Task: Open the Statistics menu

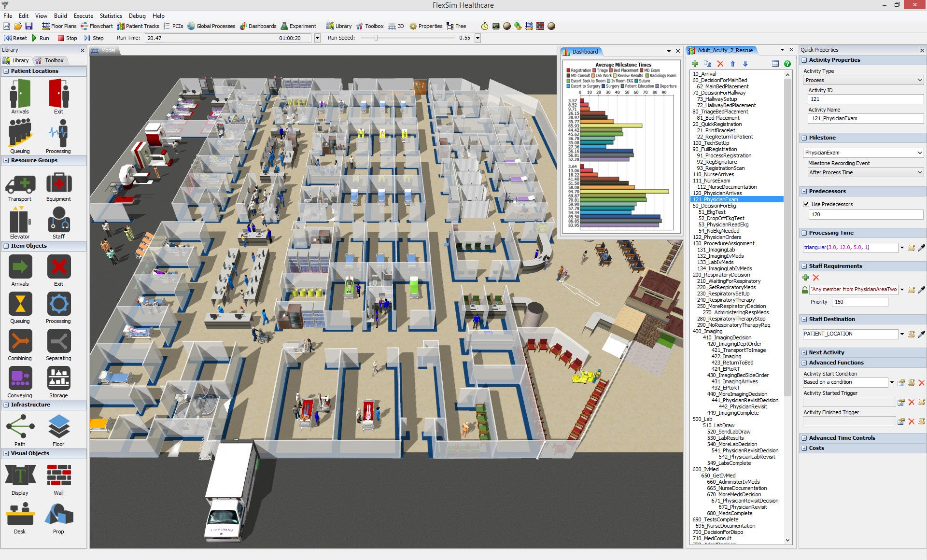Action: tap(111, 15)
